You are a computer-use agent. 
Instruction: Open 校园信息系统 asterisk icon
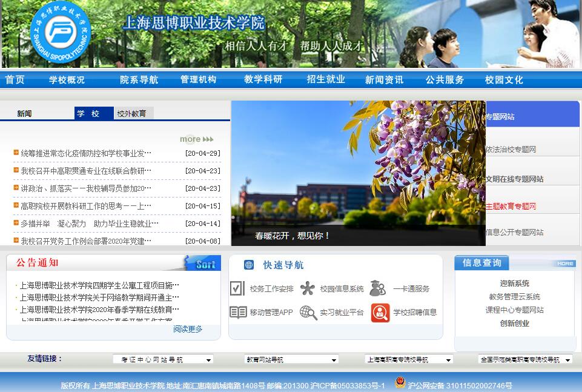pyautogui.click(x=308, y=288)
